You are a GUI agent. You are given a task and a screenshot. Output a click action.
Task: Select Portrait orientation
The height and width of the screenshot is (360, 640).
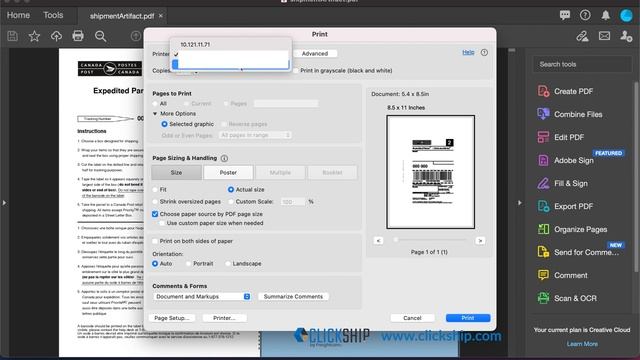tap(188, 264)
